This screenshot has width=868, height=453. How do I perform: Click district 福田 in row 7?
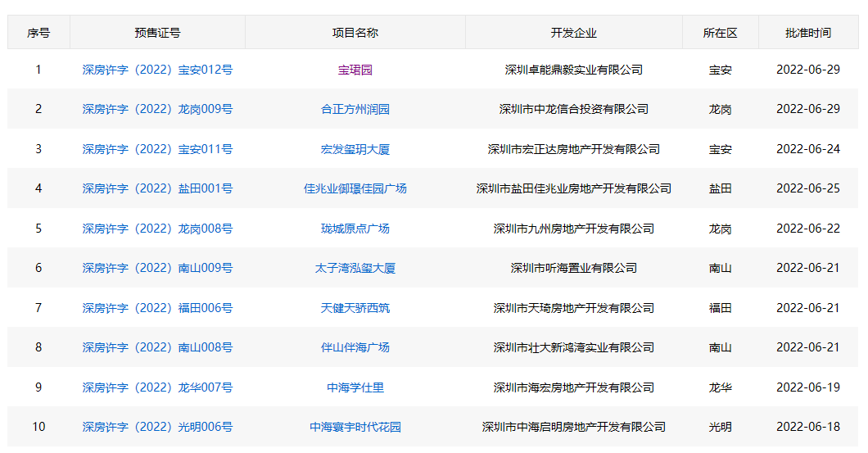(x=721, y=308)
